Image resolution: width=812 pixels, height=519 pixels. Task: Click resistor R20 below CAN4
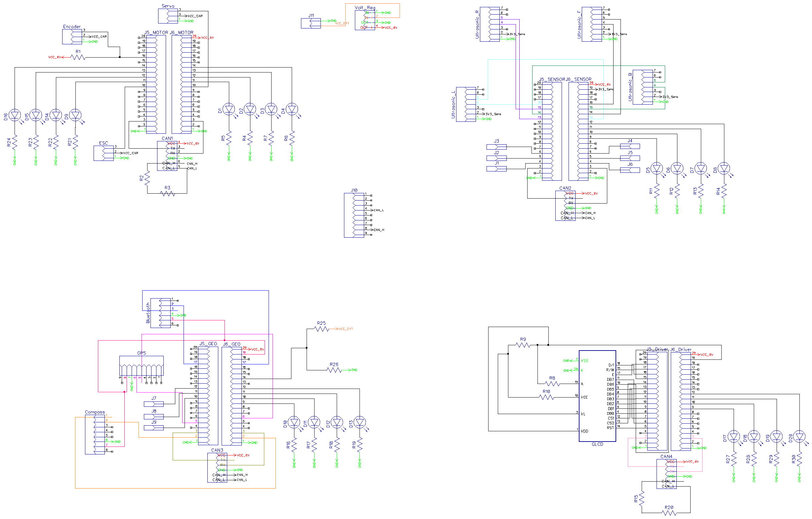[669, 513]
